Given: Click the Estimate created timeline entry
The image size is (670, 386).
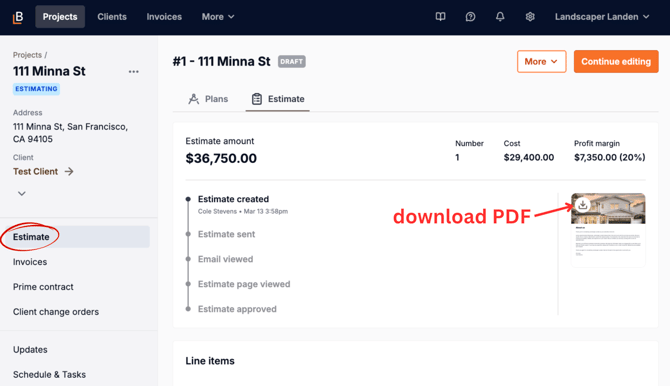Looking at the screenshot, I should point(233,199).
